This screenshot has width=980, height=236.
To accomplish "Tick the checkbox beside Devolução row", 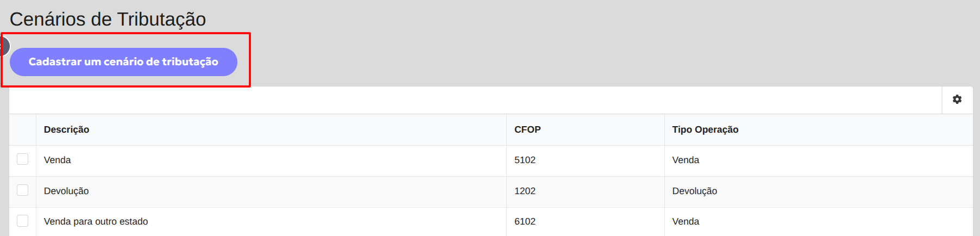I will (x=22, y=190).
